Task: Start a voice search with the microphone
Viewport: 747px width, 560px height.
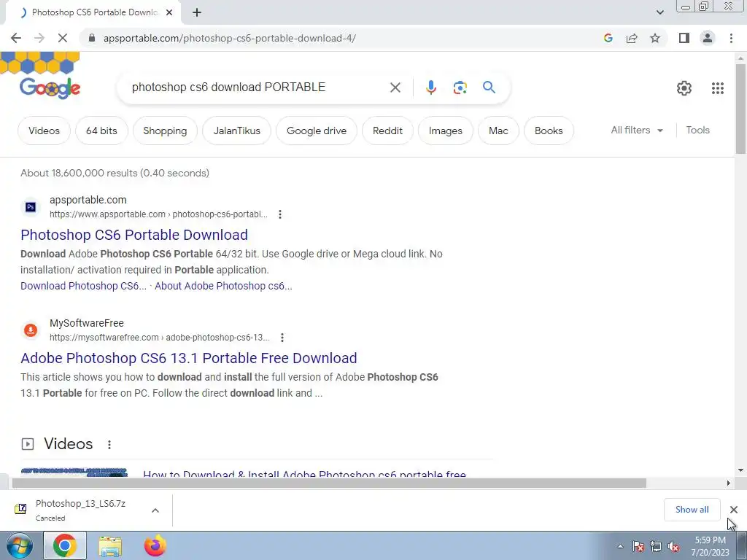Action: 430,87
